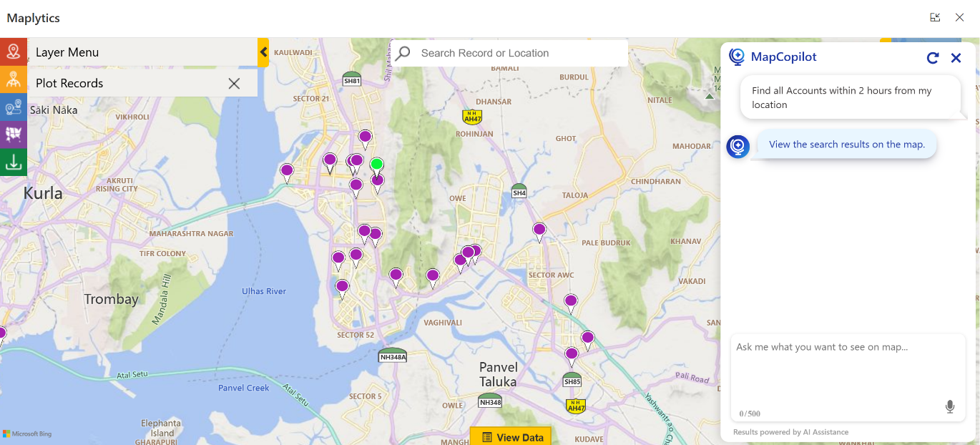Click the red location pin sidebar icon
The image size is (980, 445).
click(13, 51)
